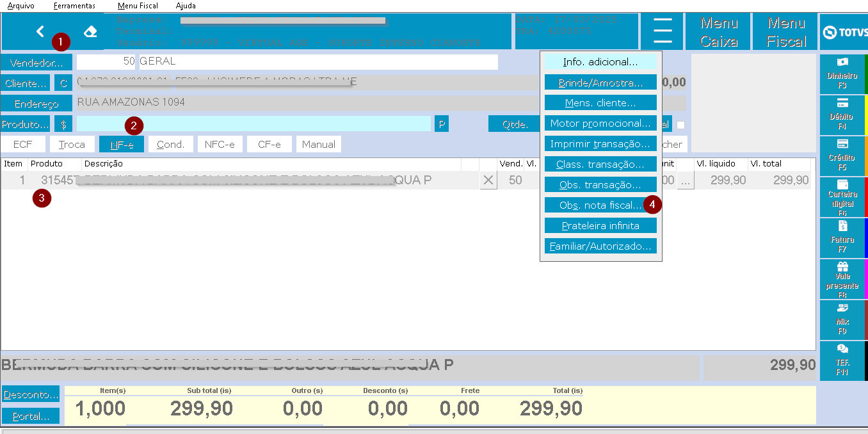
Task: Choose Familiar/Autorizado... option
Action: tap(600, 246)
